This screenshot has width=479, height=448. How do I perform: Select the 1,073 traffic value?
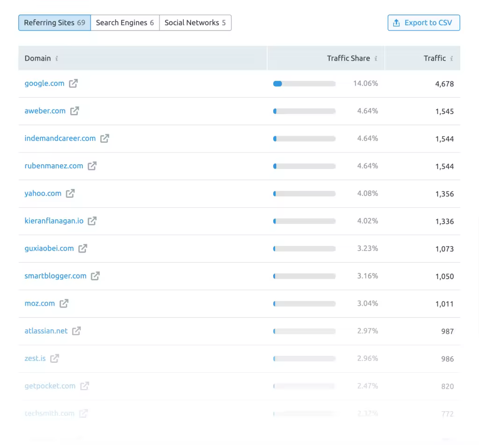pos(444,249)
